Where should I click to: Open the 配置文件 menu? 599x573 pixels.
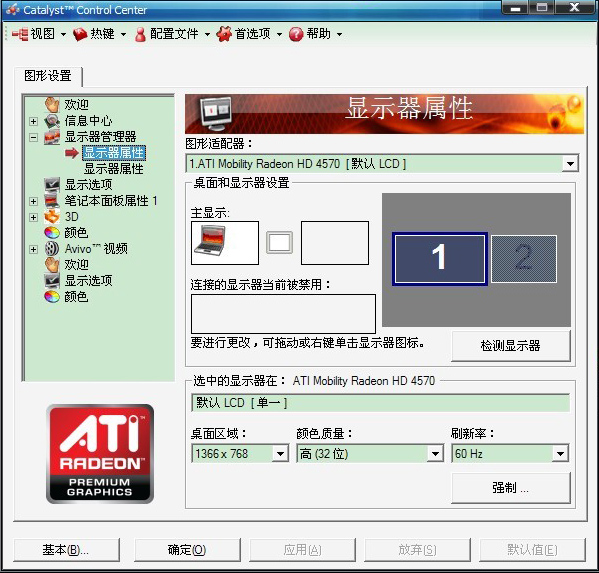tap(172, 34)
